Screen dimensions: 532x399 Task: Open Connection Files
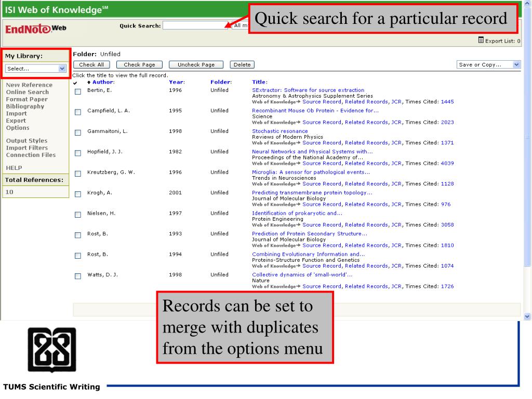pos(31,155)
